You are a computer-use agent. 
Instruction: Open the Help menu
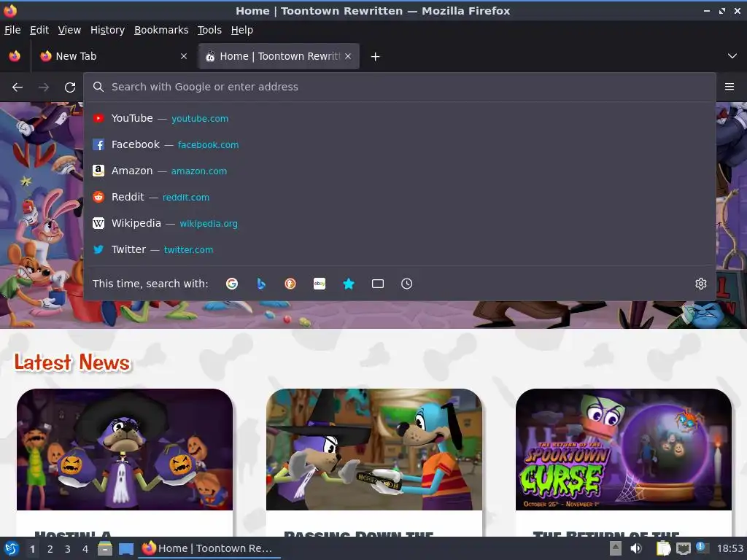242,30
